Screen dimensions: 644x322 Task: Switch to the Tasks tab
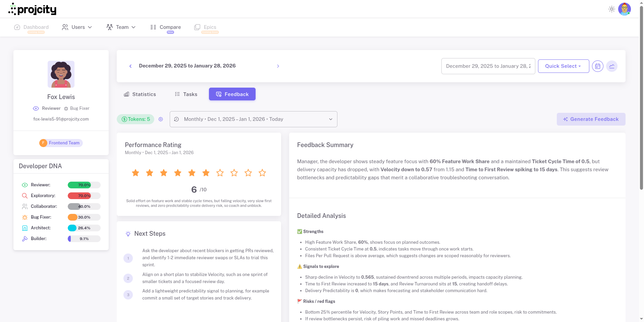point(185,94)
